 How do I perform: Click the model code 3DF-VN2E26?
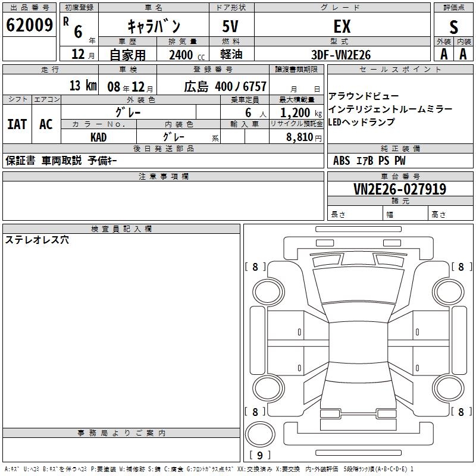(x=341, y=55)
